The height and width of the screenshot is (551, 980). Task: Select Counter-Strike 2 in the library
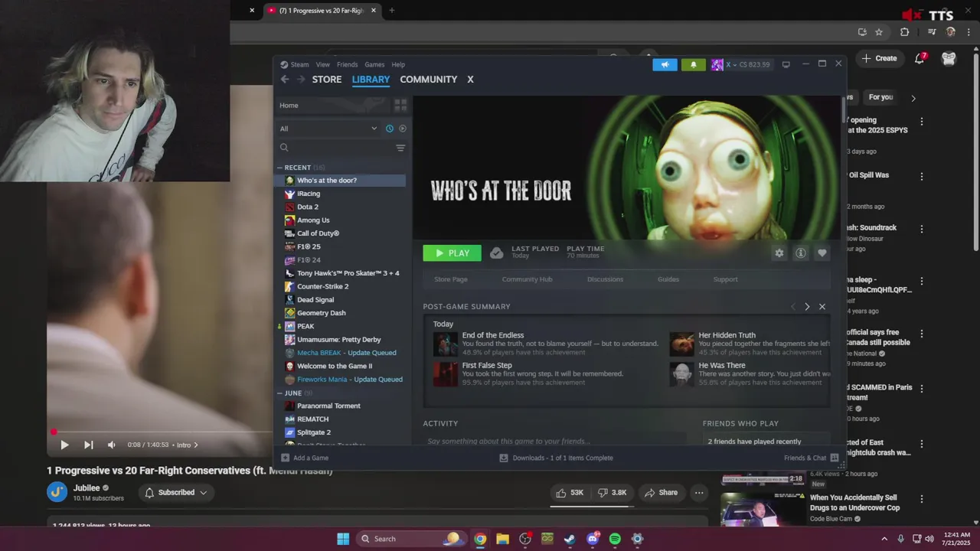[322, 286]
